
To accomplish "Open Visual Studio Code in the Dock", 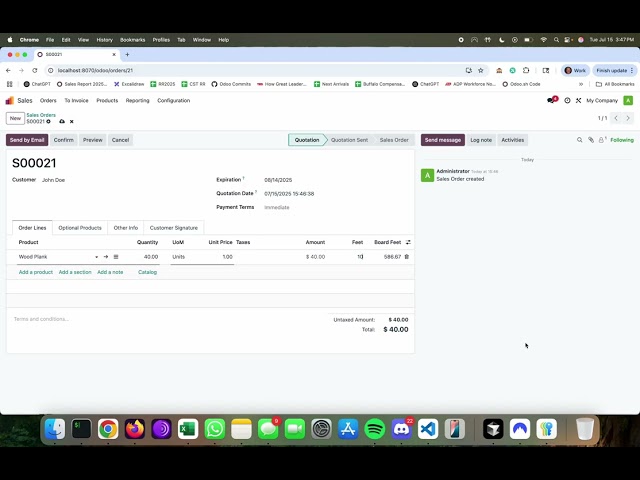I will click(x=428, y=429).
